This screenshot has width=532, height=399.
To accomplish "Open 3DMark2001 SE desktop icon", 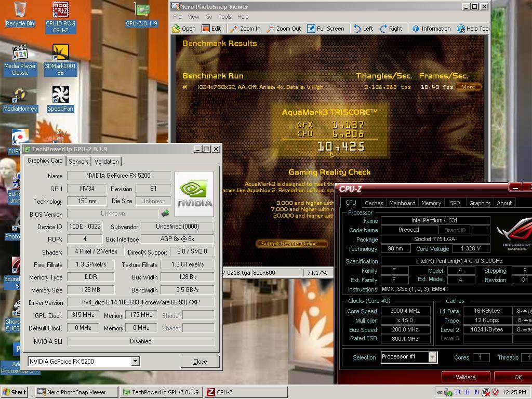I will pyautogui.click(x=60, y=60).
